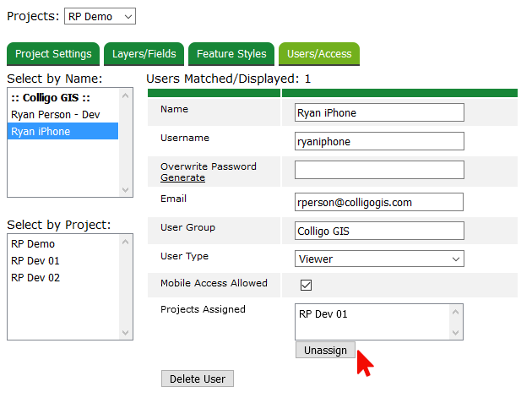
Task: Open the Layers/Fields tab
Action: 144,54
